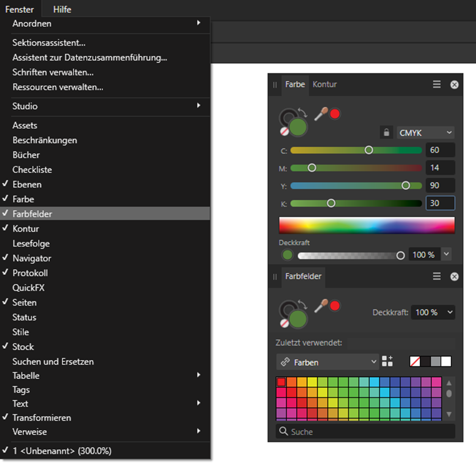Toggle the Protokoll panel
Screen dimensions: 476x471
coord(105,273)
